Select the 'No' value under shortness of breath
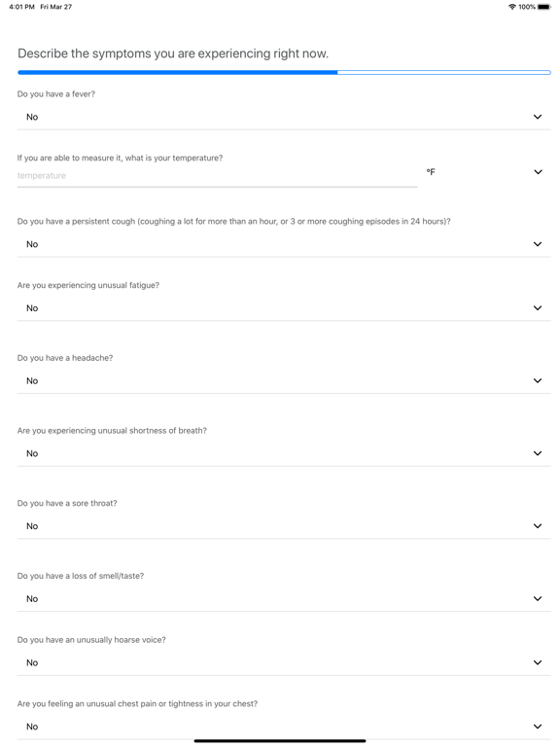Image resolution: width=560 pixels, height=747 pixels. tap(32, 453)
